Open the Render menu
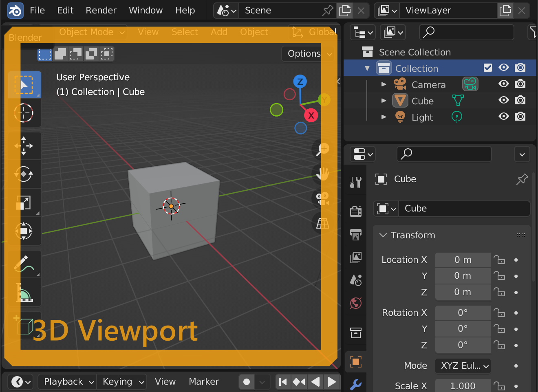 (101, 11)
